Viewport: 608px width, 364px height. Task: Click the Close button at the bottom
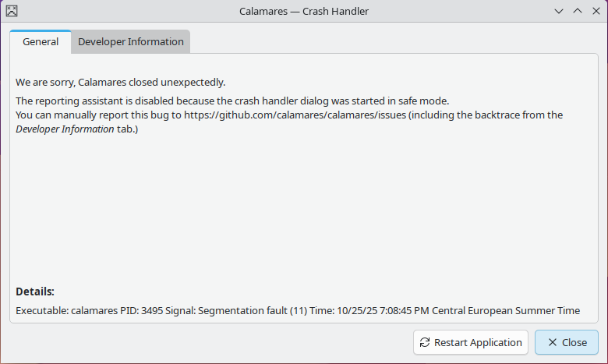(566, 342)
